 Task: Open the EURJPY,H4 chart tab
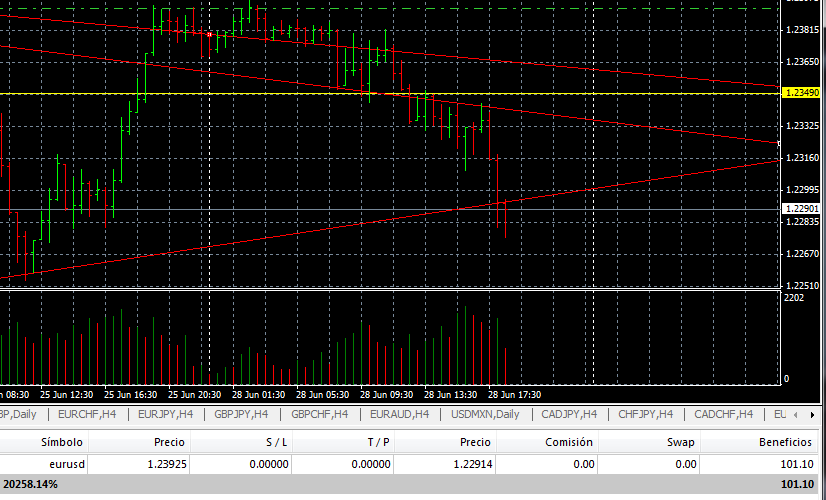(x=165, y=414)
